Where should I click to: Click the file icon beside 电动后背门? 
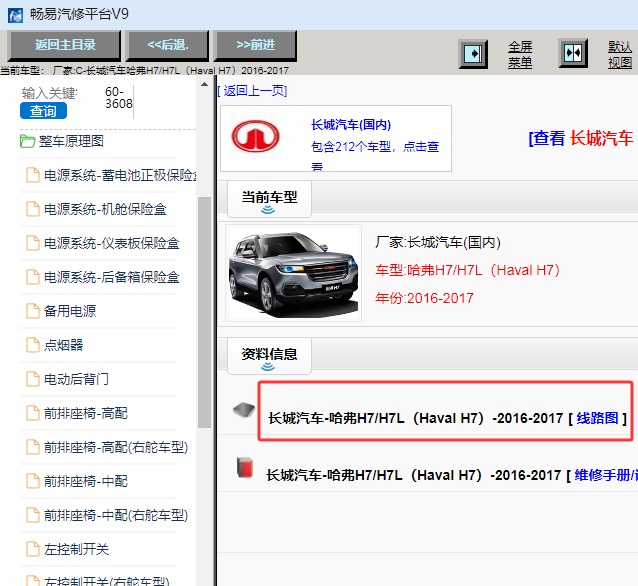click(x=33, y=378)
